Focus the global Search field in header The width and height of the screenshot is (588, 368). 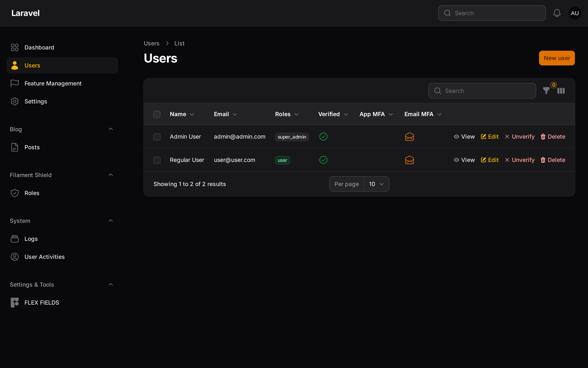(492, 13)
